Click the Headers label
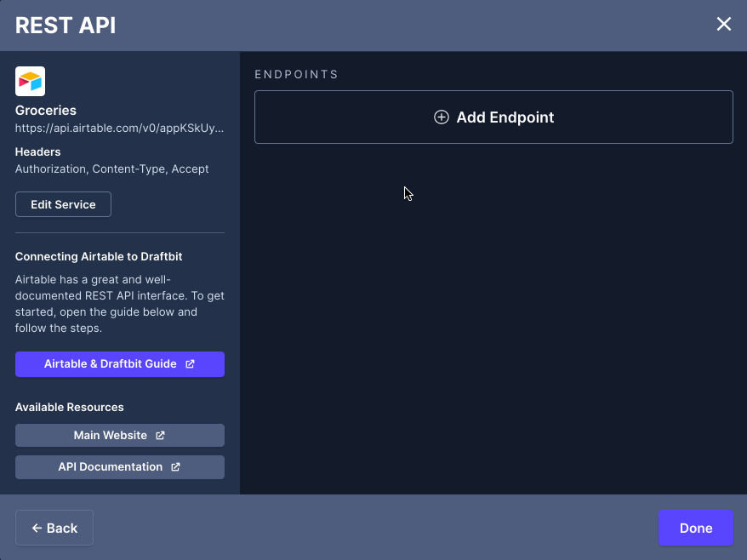The width and height of the screenshot is (747, 560). pos(37,151)
